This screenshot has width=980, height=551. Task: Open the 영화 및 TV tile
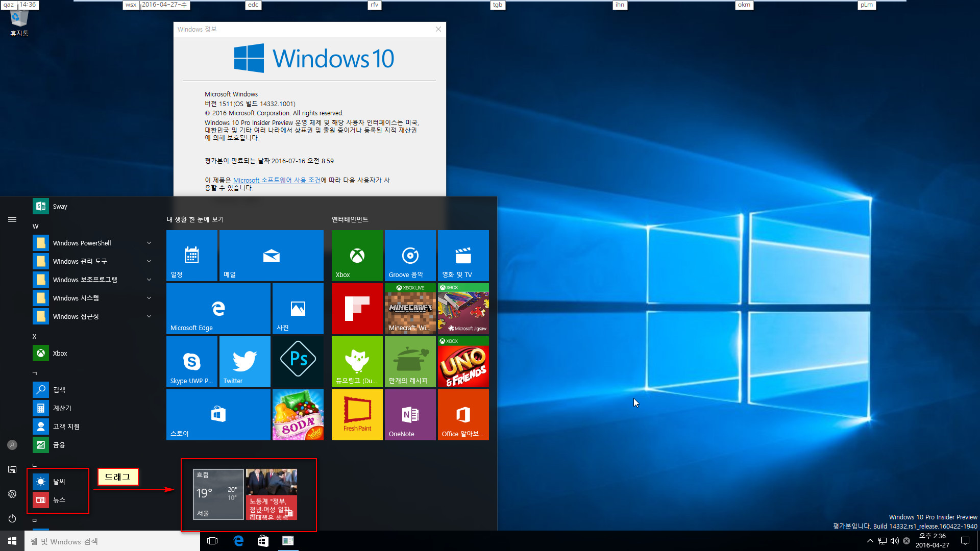[463, 255]
